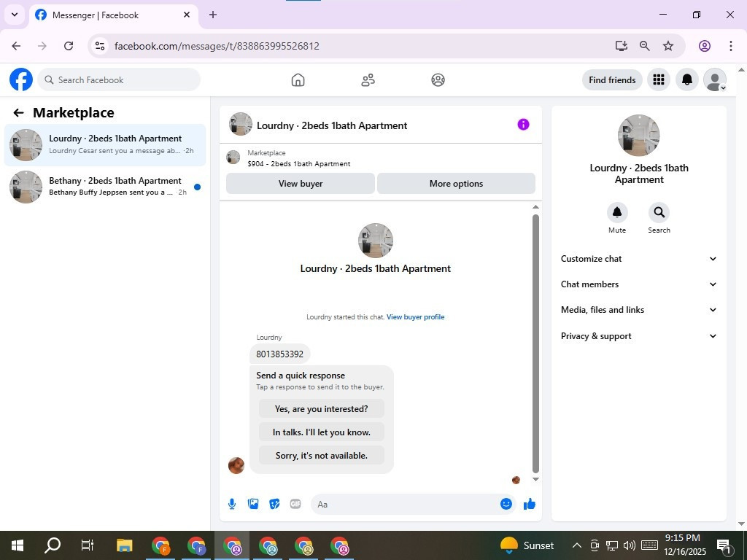Select the Messenger | Facebook tab
This screenshot has height=560, width=747.
tap(113, 15)
